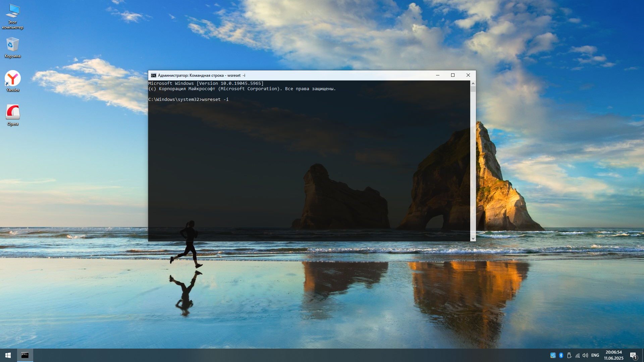Open notification action center

633,355
